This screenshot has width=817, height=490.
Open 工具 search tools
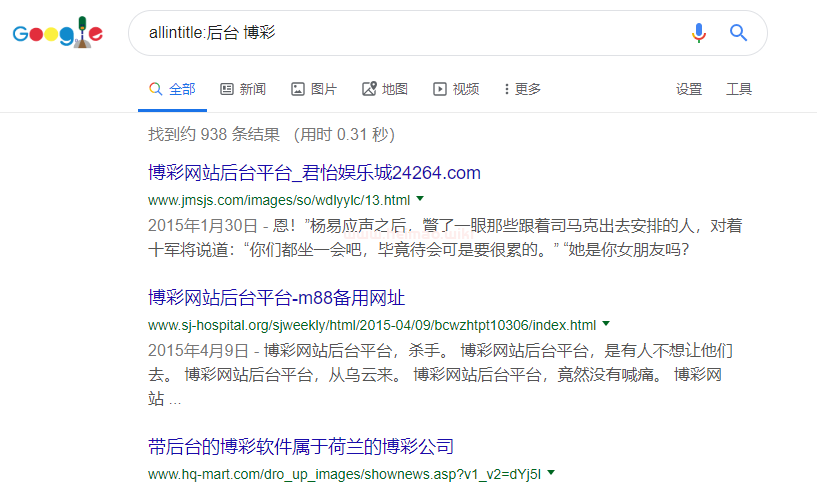pos(739,89)
